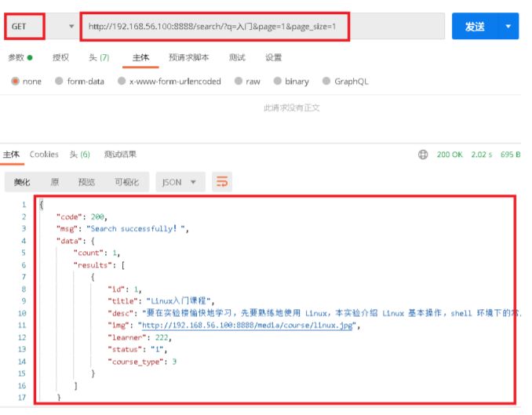Open the GET method dropdown arrow
Viewport: 532px width, 415px height.
pos(71,26)
